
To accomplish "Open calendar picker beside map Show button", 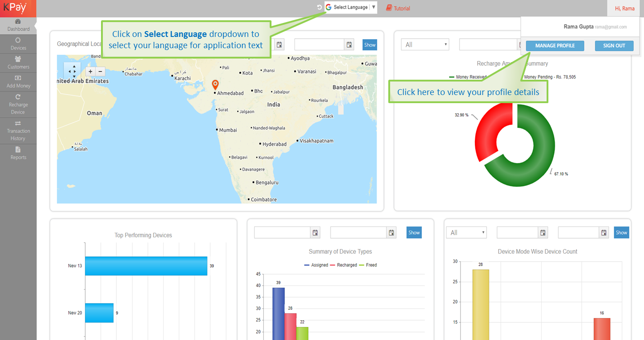I will tap(349, 45).
